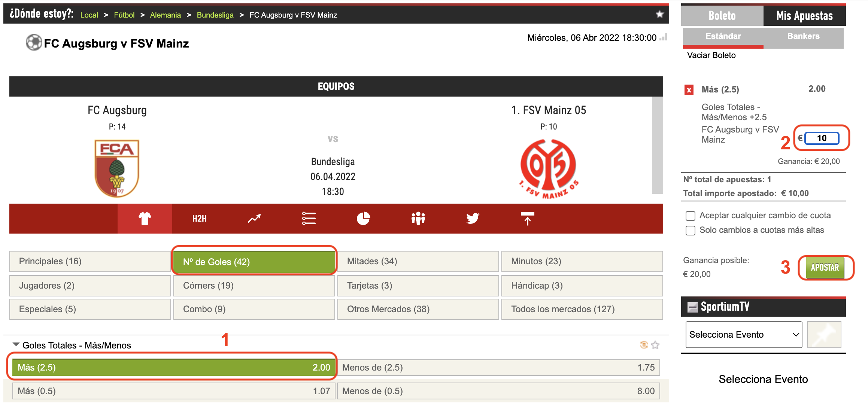Open the Combo (9) market category
868x405 pixels.
coord(254,309)
